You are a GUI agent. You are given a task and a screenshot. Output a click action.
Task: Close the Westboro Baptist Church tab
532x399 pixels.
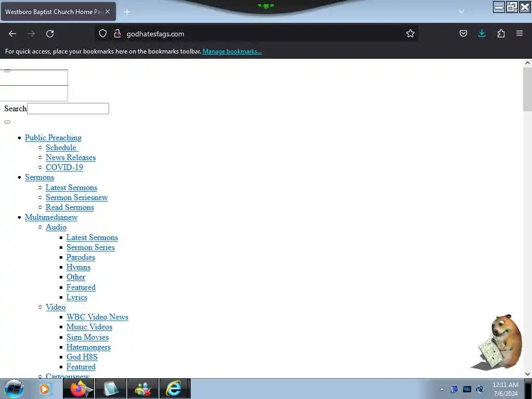[x=108, y=11]
